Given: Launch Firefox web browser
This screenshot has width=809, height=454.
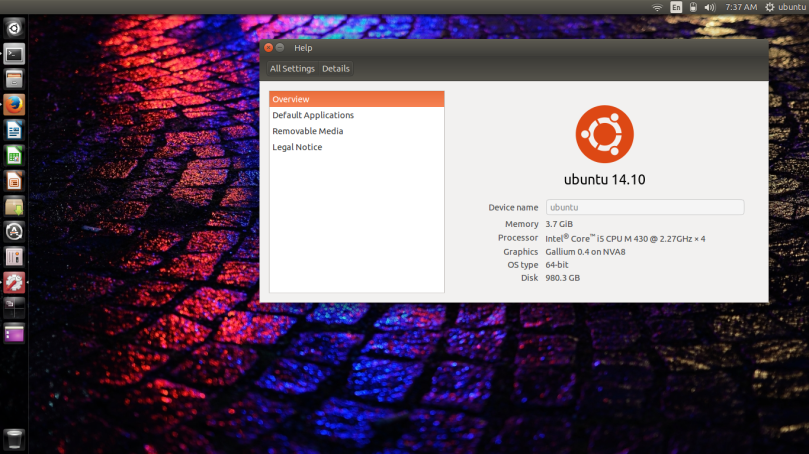Looking at the screenshot, I should tap(14, 105).
